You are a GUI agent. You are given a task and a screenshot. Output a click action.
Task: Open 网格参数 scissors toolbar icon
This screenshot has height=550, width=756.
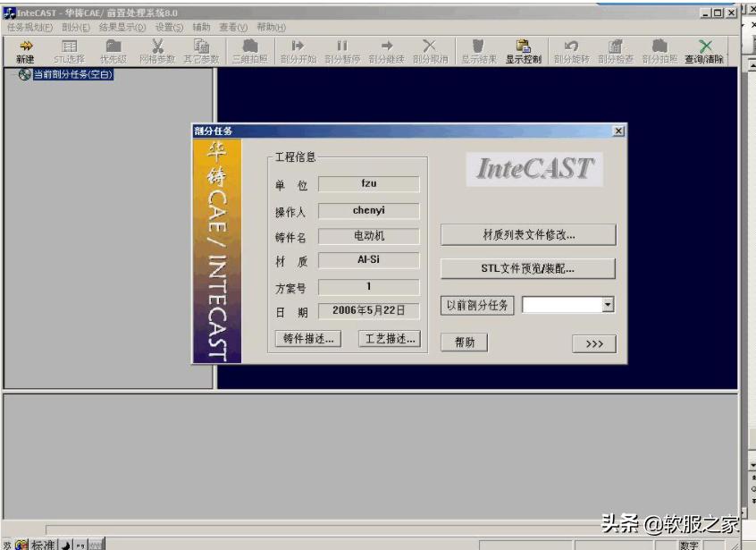coord(157,47)
